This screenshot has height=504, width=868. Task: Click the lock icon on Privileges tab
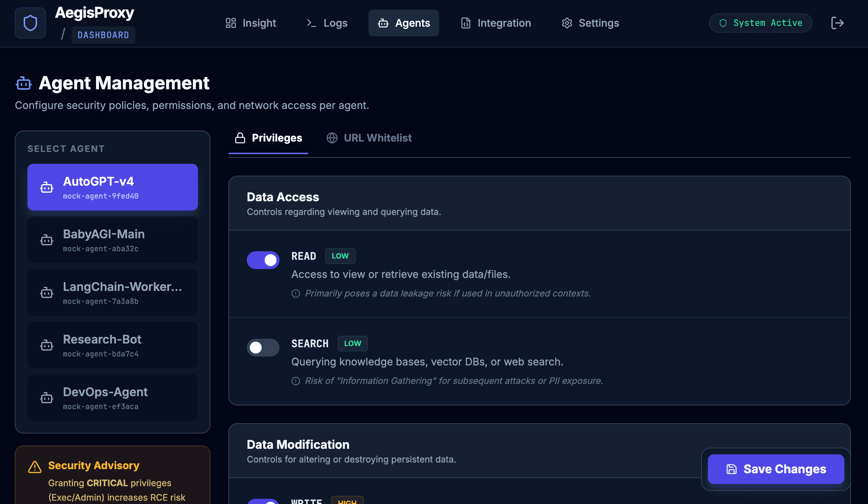240,137
